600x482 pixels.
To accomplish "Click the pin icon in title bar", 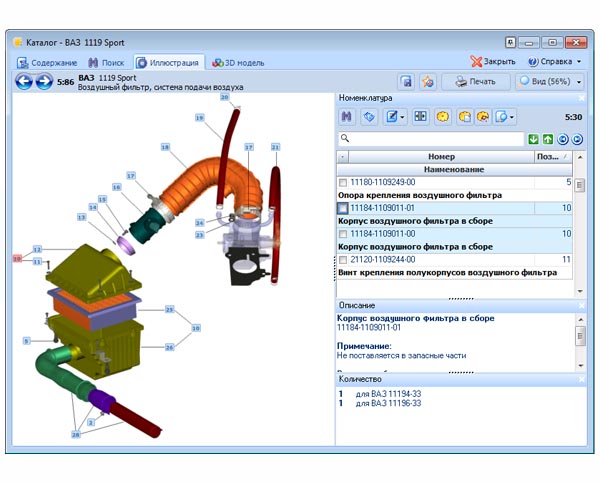I will click(510, 42).
